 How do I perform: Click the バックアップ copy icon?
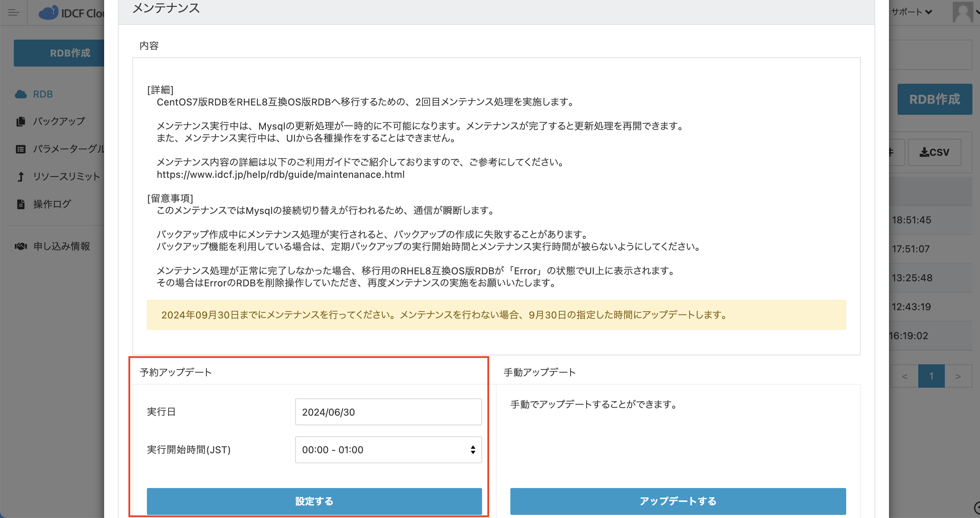(x=21, y=121)
